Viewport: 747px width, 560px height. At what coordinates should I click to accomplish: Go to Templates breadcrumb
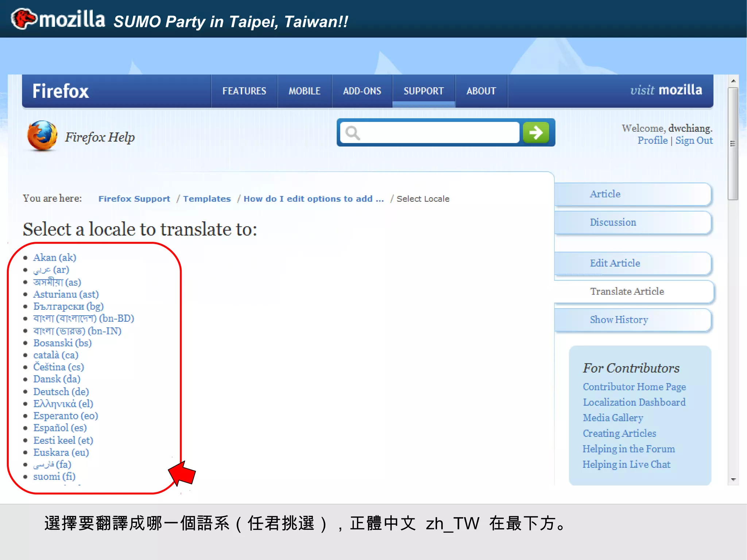point(207,199)
